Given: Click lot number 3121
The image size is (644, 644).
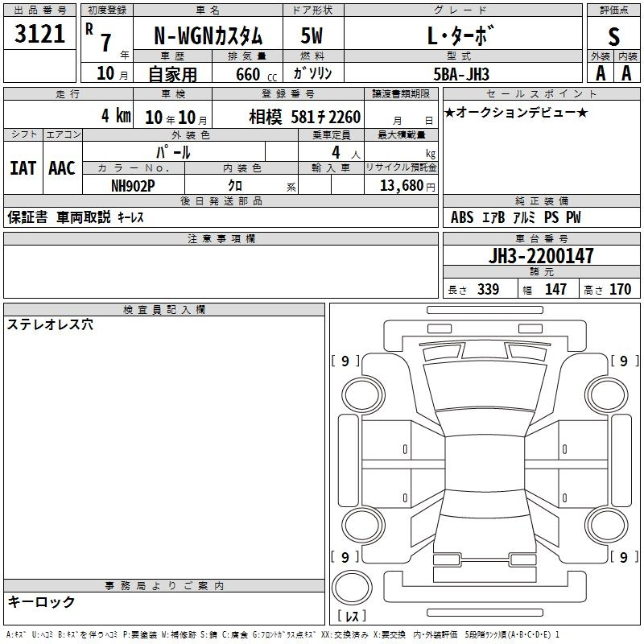Looking at the screenshot, I should [x=40, y=35].
